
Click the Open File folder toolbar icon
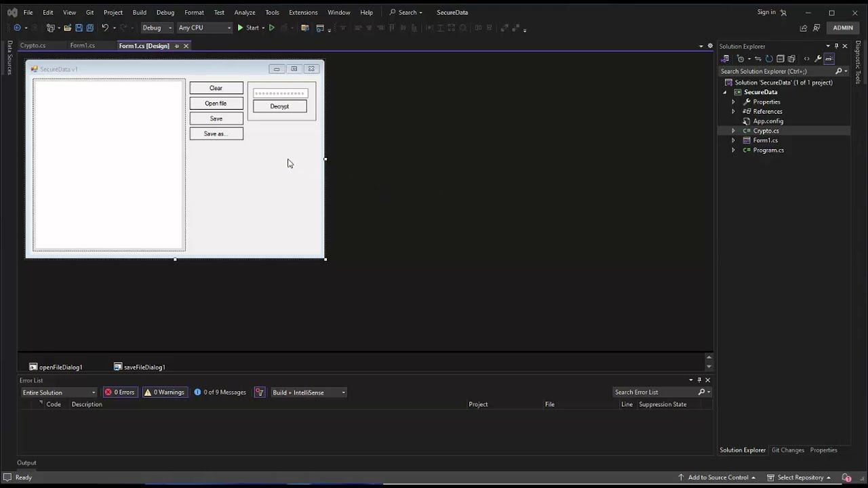67,28
